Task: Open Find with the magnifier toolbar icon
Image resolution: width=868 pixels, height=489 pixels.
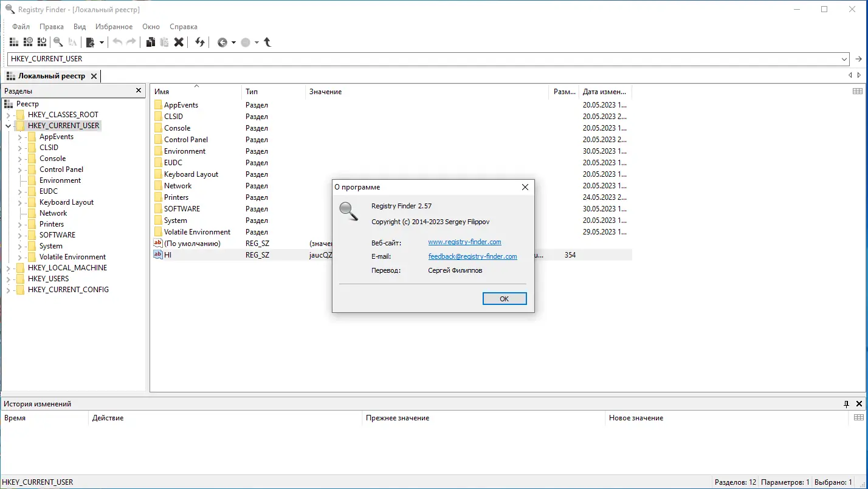Action: [58, 42]
